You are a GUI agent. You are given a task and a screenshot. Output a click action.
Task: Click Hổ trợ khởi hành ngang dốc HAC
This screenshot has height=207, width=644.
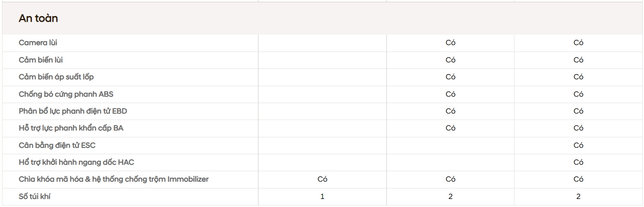click(x=76, y=162)
